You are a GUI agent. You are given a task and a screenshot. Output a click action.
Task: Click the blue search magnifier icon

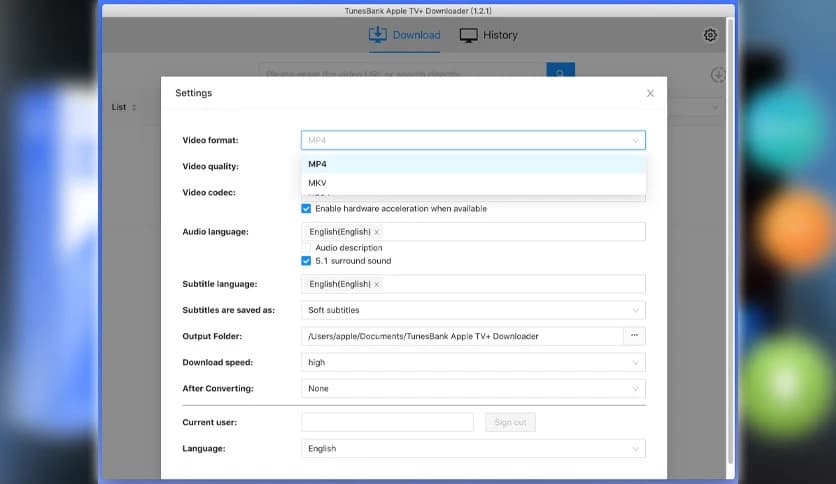[561, 73]
